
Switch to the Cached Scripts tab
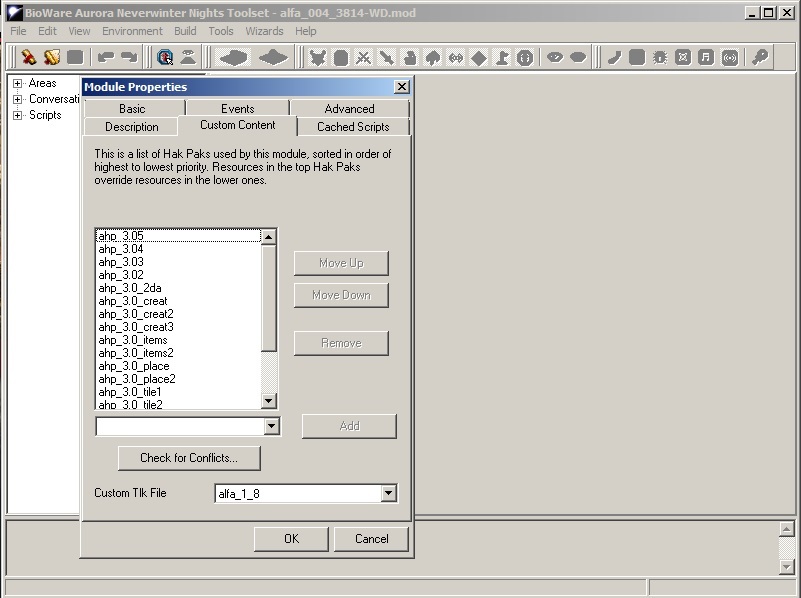click(x=353, y=127)
